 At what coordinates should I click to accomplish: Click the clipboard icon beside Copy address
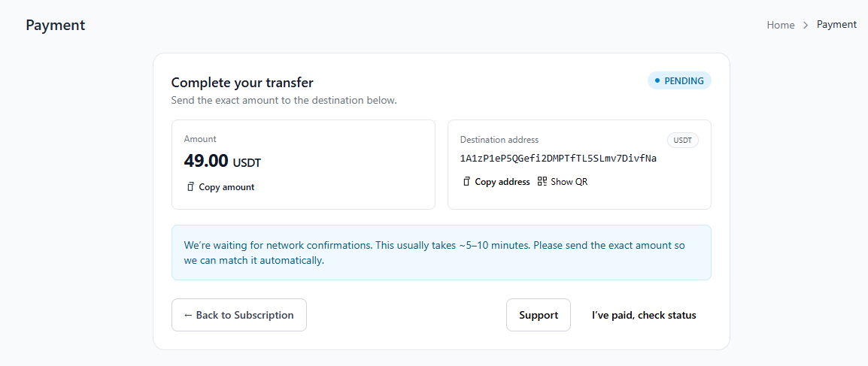[466, 182]
